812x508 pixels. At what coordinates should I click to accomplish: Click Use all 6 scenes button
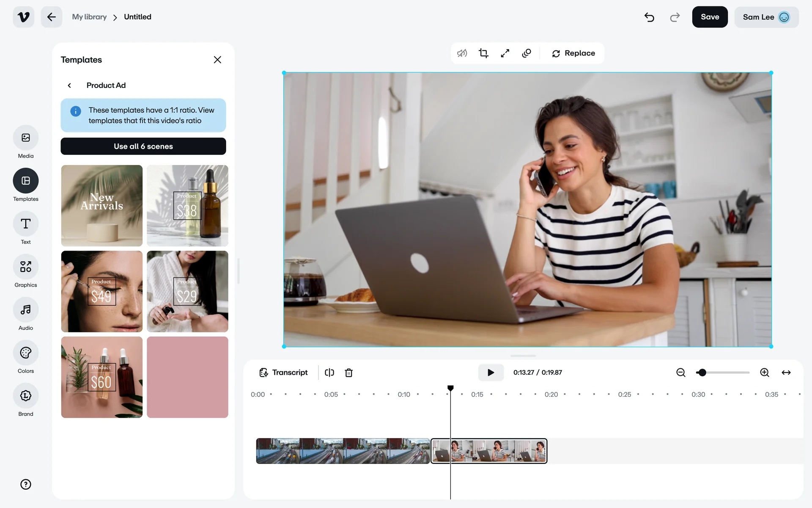pyautogui.click(x=143, y=146)
